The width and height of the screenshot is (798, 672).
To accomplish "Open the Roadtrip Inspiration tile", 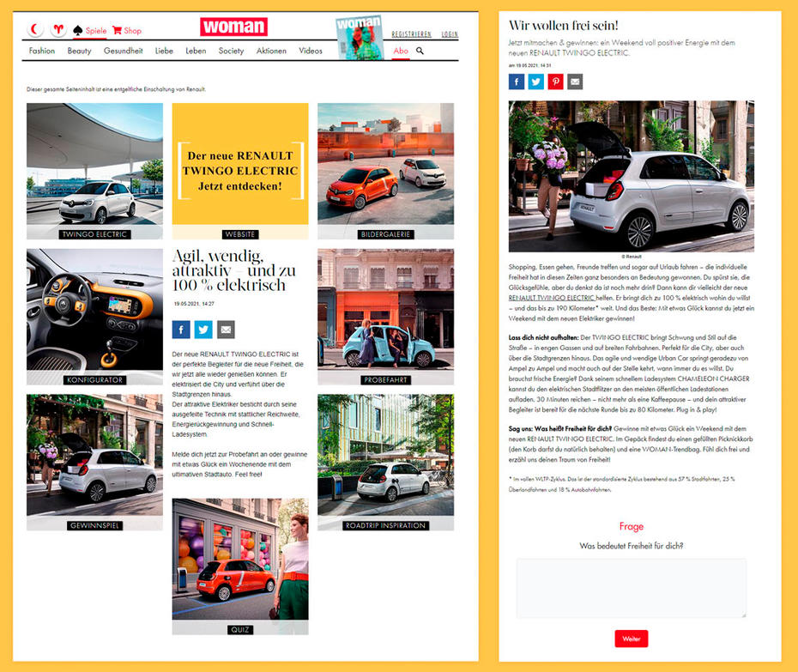I will [x=386, y=463].
